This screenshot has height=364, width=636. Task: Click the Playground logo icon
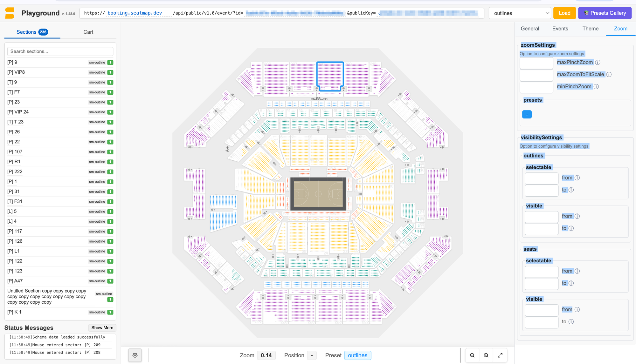click(10, 13)
